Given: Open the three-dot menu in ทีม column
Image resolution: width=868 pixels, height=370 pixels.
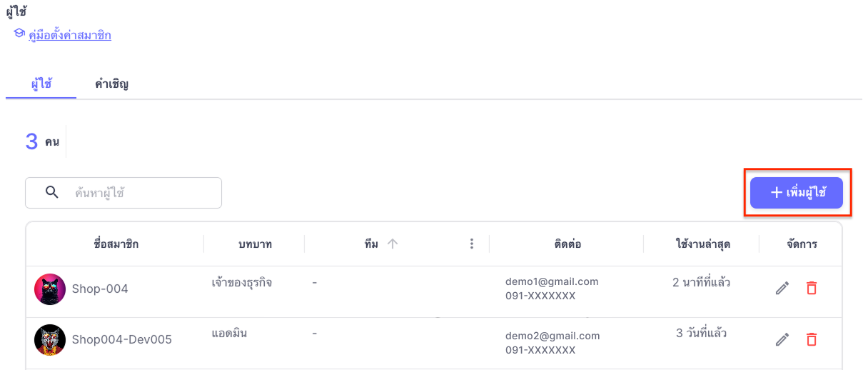Looking at the screenshot, I should pyautogui.click(x=471, y=244).
